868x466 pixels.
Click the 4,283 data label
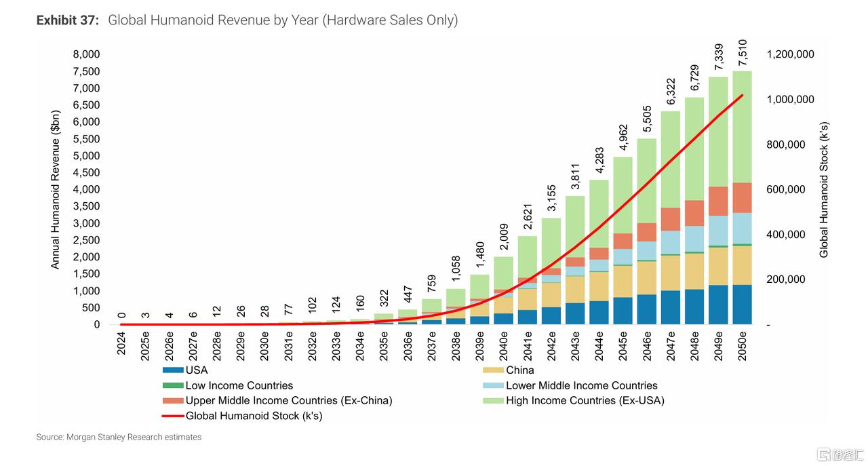click(599, 161)
